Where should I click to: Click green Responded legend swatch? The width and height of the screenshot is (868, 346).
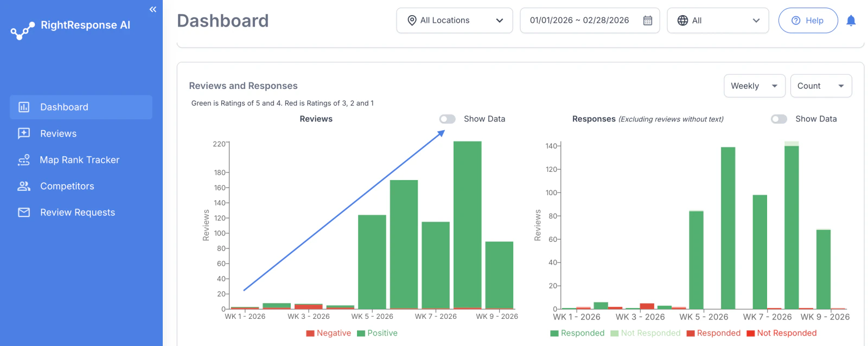554,333
